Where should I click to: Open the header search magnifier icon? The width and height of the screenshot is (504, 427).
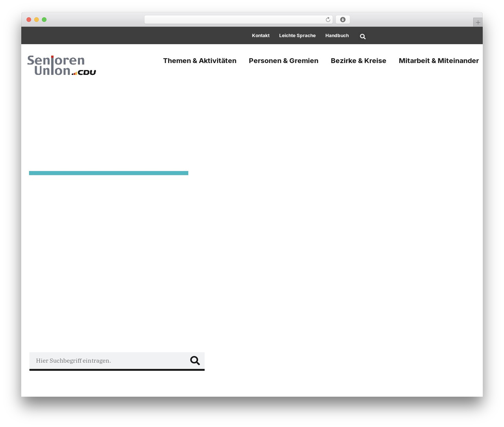click(x=363, y=36)
